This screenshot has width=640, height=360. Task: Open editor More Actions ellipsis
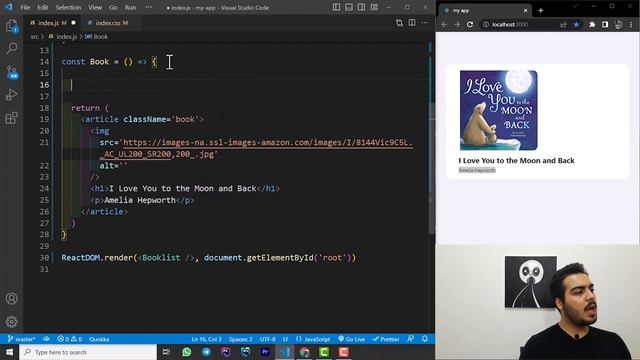424,23
